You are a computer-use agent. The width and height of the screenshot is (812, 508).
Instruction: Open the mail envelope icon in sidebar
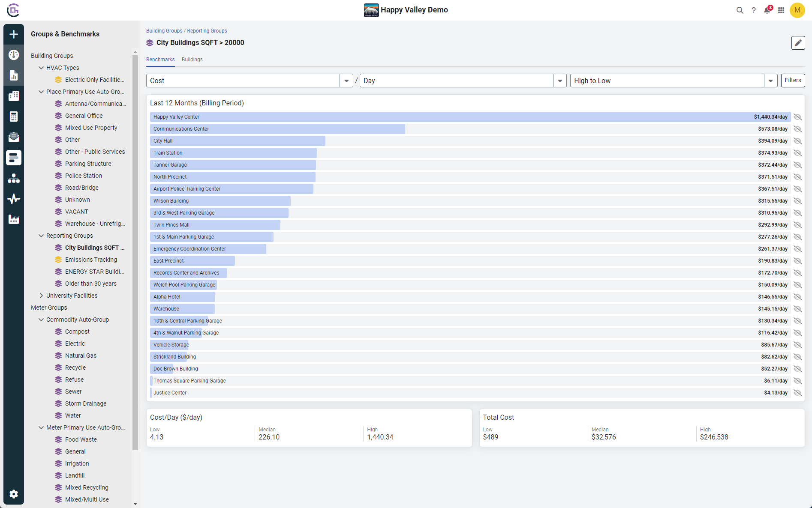coord(13,137)
